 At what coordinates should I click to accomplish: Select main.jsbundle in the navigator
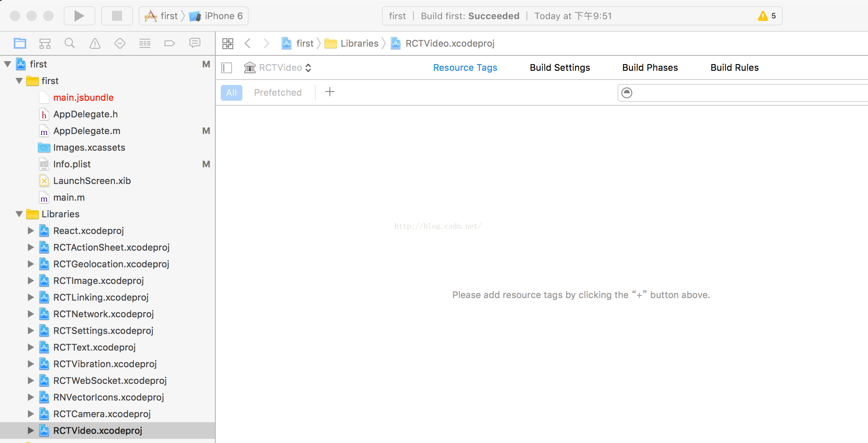83,97
